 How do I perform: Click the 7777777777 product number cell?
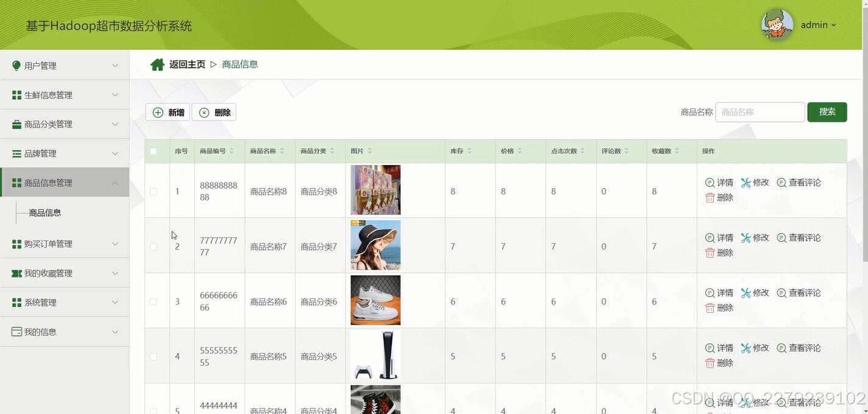point(219,247)
